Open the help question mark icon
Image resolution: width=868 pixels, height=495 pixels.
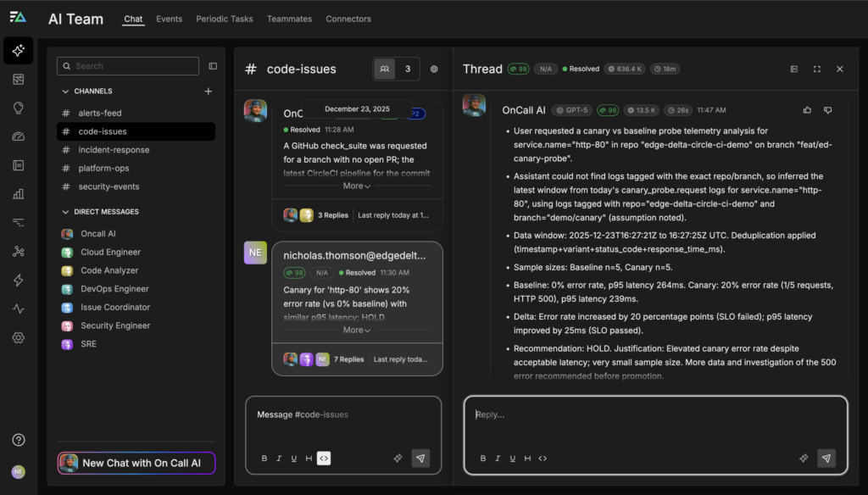(x=19, y=440)
